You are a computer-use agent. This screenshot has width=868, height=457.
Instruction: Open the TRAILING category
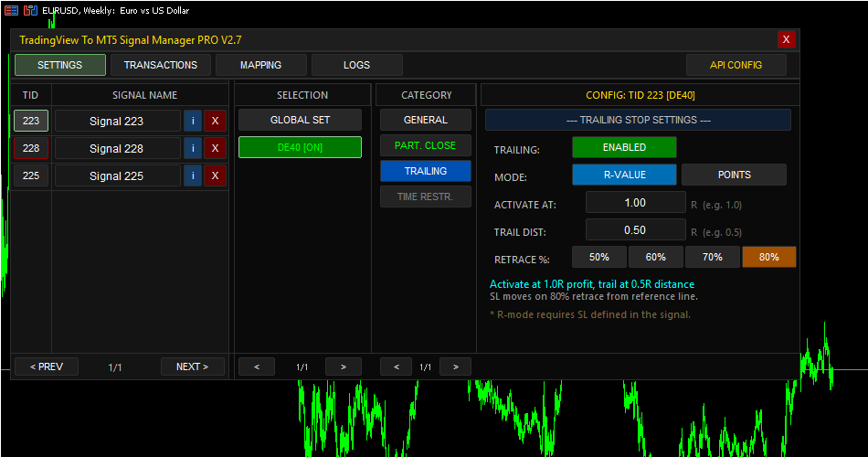tap(426, 171)
